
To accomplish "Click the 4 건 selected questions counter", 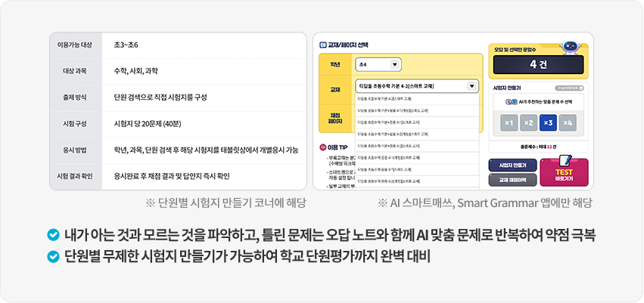I will [x=538, y=66].
